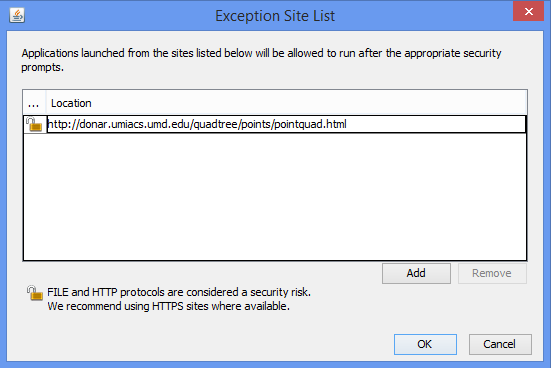Click the word "prompts." in the description
Screen dimensions: 551x368
43,67
